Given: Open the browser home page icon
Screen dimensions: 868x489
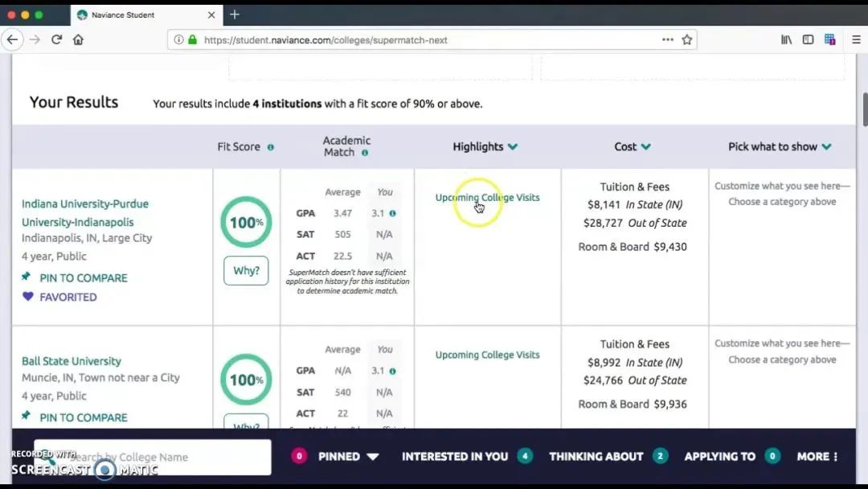Looking at the screenshot, I should click(78, 39).
